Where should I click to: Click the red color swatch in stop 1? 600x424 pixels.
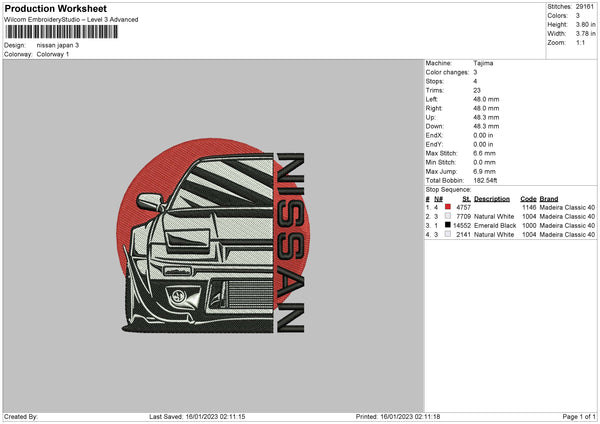pos(447,207)
